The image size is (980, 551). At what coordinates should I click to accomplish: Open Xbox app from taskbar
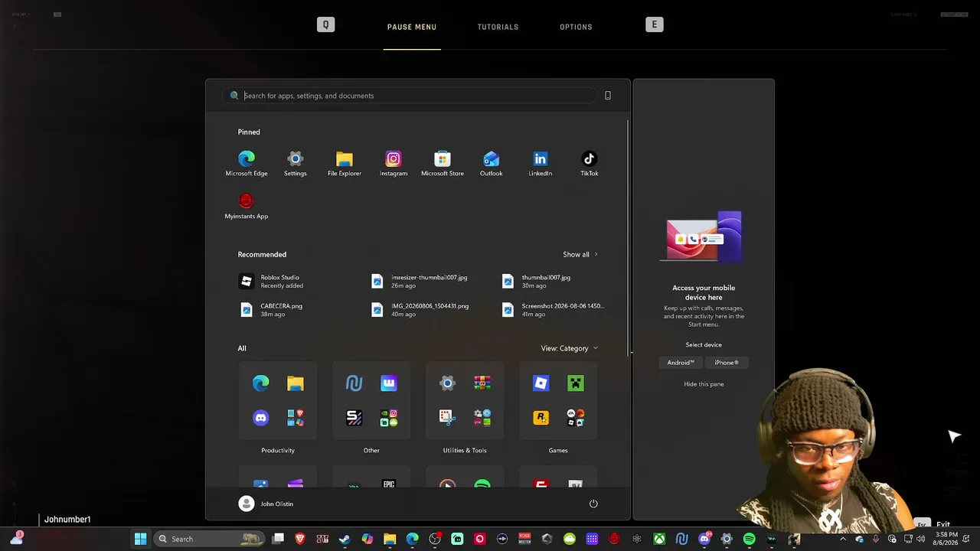(x=659, y=539)
